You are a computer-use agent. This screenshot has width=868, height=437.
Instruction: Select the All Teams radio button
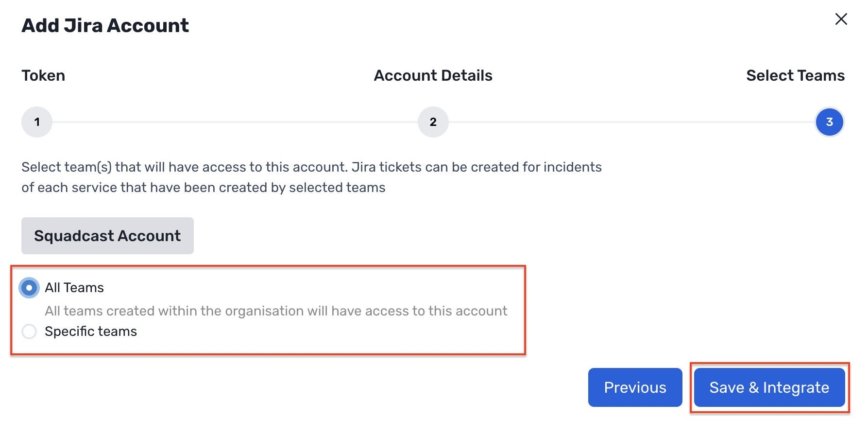tap(29, 287)
